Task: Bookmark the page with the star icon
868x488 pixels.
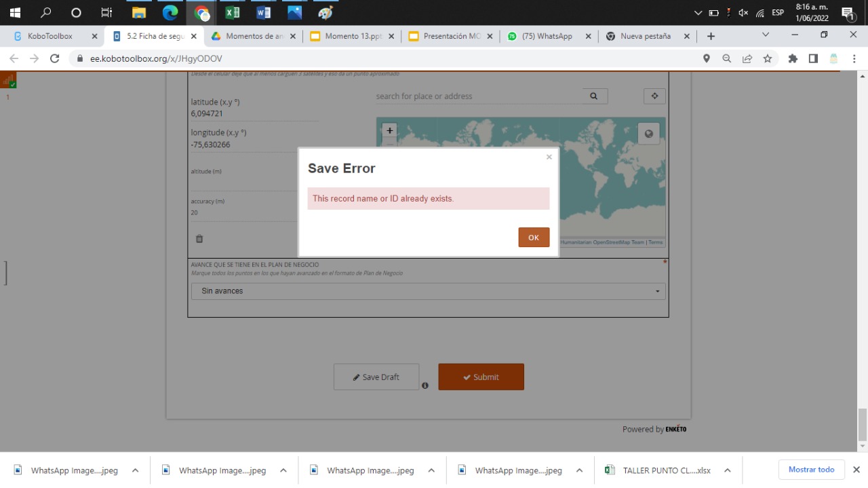Action: (x=768, y=59)
